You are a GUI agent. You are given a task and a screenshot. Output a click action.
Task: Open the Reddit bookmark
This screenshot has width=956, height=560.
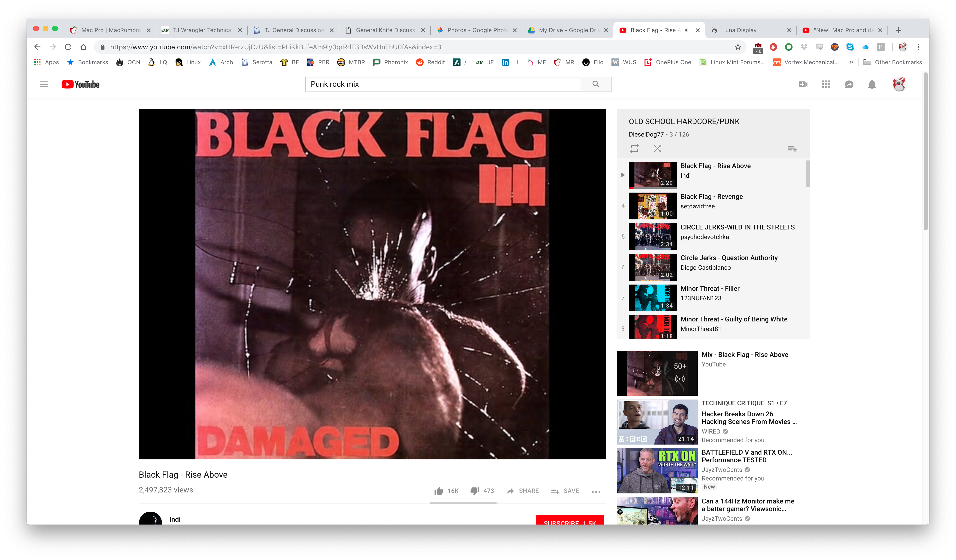(430, 62)
